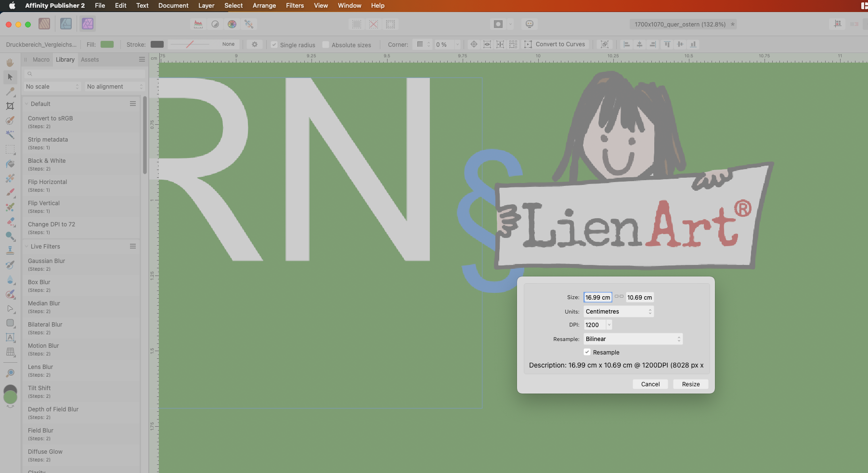This screenshot has width=868, height=473.
Task: Select the Flood Select magic wand tool
Action: (10, 135)
